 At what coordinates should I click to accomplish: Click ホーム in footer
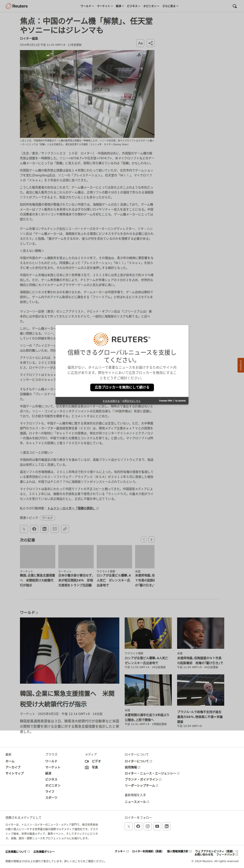click(x=10, y=761)
